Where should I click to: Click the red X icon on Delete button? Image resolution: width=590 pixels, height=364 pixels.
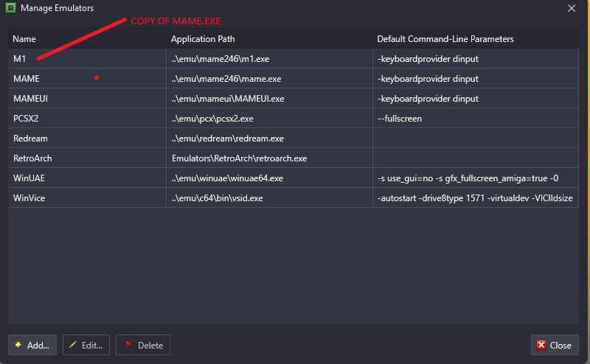[x=128, y=344]
